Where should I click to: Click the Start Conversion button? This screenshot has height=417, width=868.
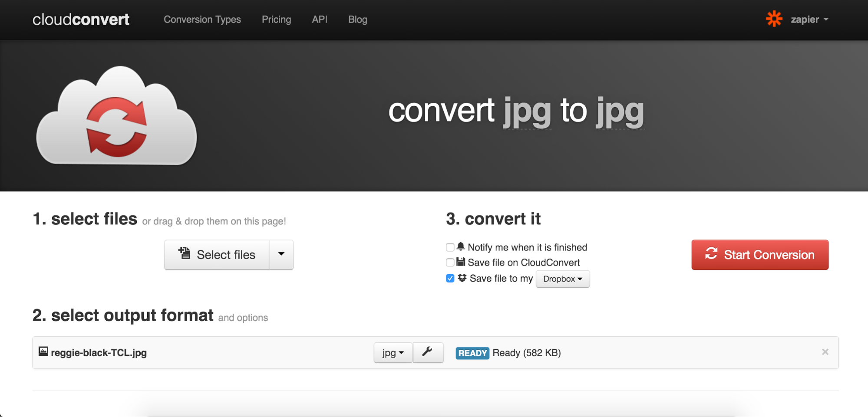point(760,255)
